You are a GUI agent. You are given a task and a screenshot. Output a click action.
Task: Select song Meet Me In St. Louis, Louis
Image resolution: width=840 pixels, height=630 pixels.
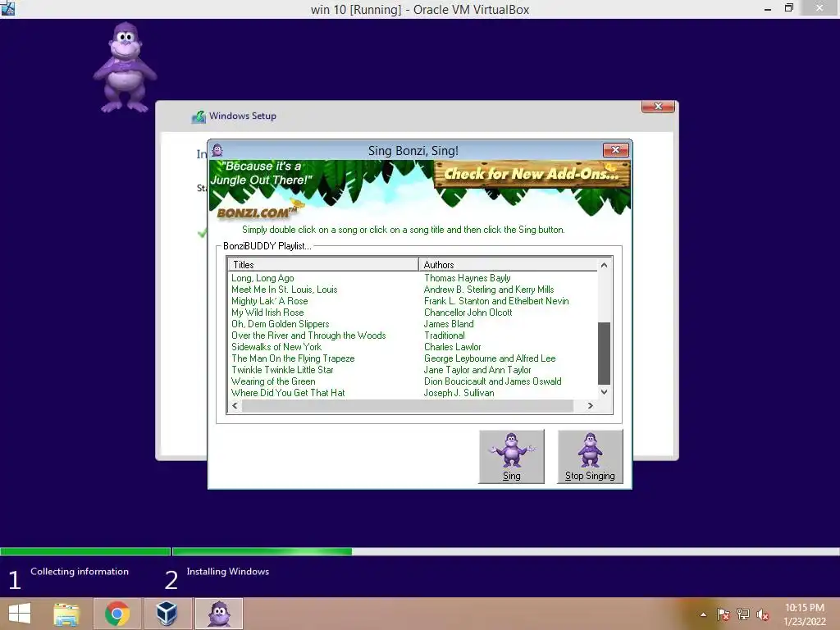coord(285,290)
